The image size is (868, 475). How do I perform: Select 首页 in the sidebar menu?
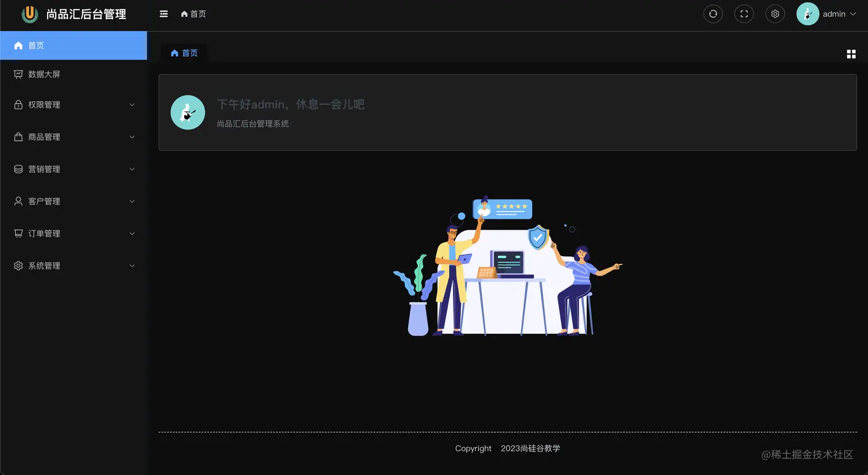tap(73, 45)
